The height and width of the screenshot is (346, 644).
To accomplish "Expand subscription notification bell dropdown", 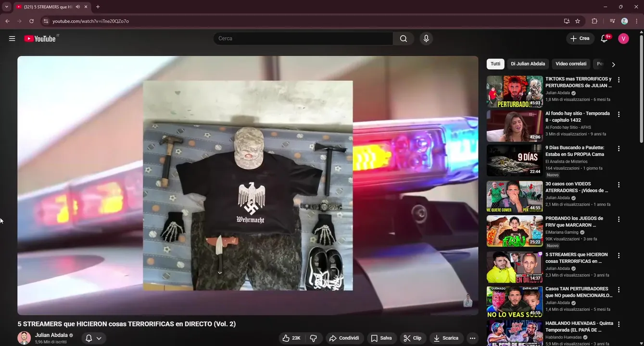I will point(93,338).
